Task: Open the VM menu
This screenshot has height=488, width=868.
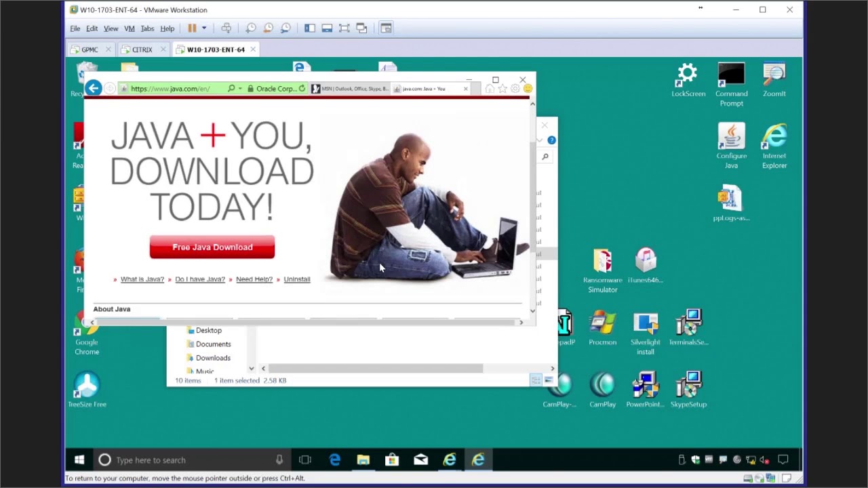Action: coord(129,28)
